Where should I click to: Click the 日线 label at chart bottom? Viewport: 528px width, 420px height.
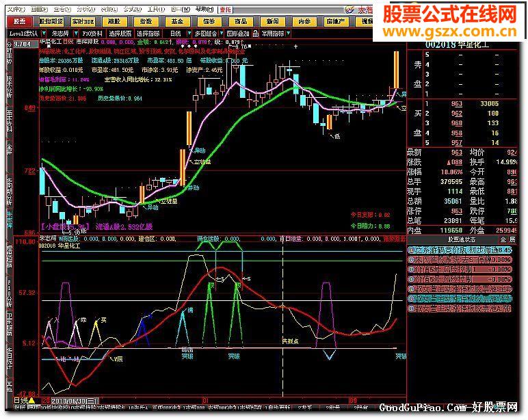tap(21, 400)
